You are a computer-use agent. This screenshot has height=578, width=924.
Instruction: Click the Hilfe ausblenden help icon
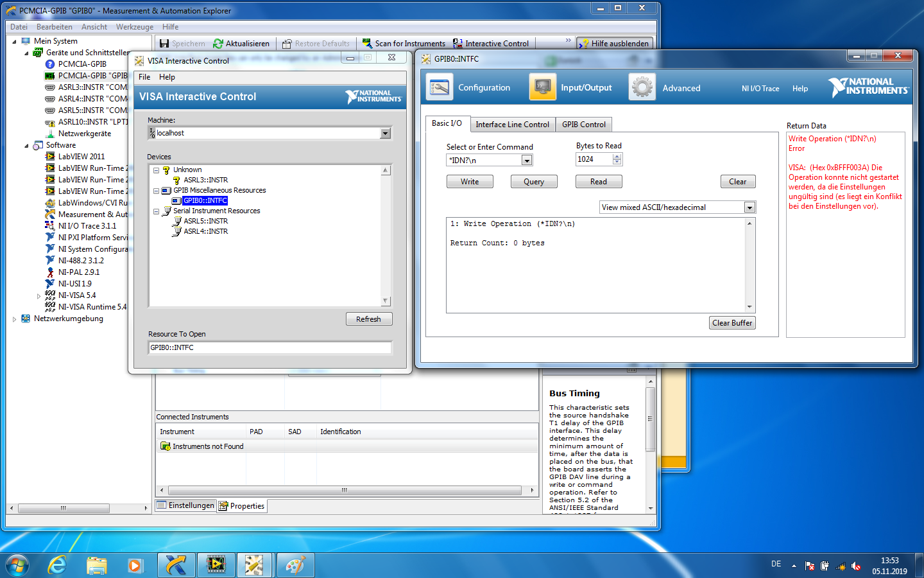[x=584, y=43]
